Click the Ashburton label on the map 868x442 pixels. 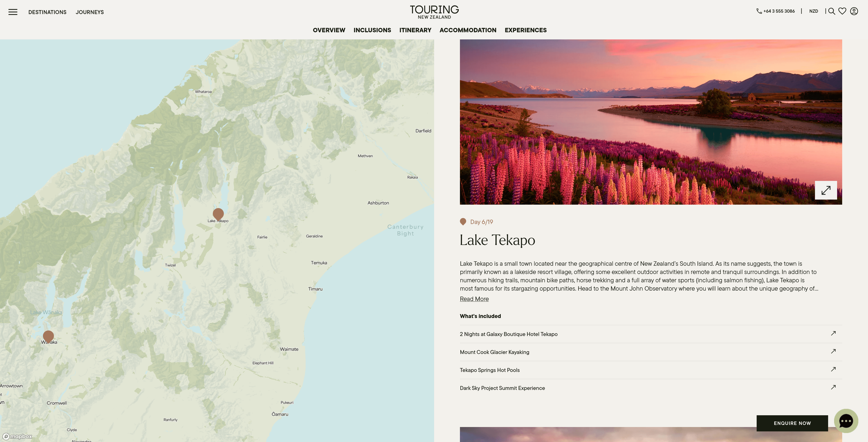[x=378, y=203]
